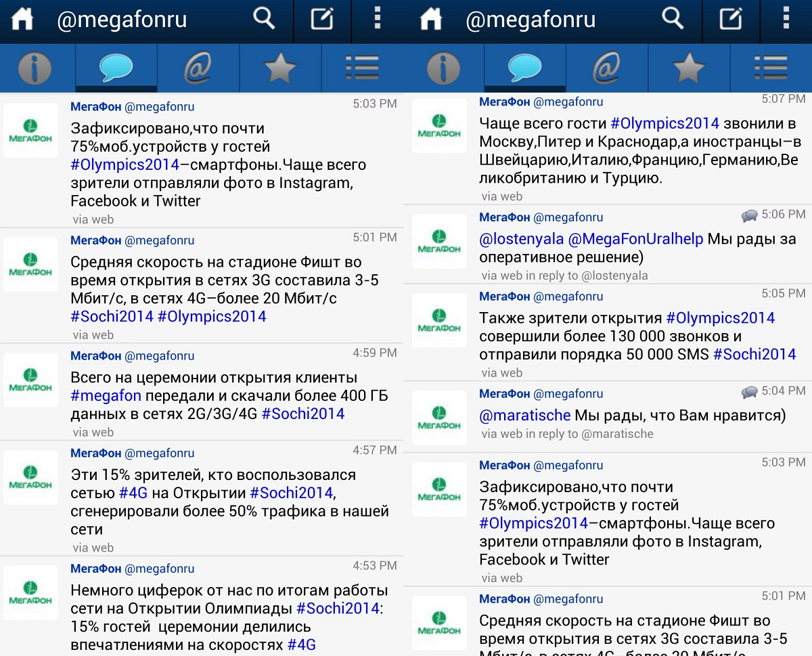Select the tweets speech-bubble tab on right screen
Image resolution: width=812 pixels, height=656 pixels.
[x=525, y=68]
